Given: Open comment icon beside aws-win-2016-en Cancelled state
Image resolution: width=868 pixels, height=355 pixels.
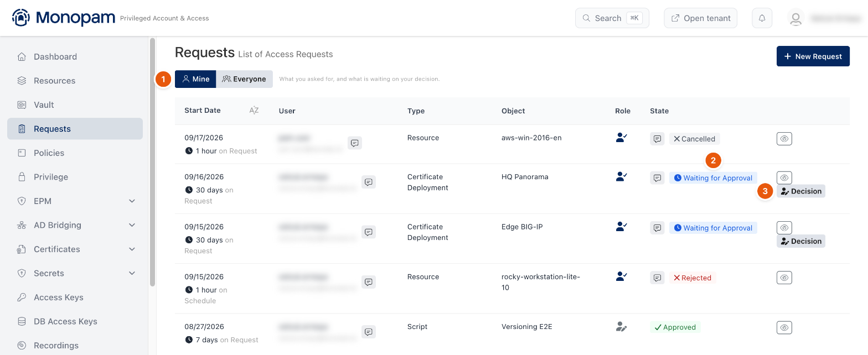Looking at the screenshot, I should [x=657, y=139].
